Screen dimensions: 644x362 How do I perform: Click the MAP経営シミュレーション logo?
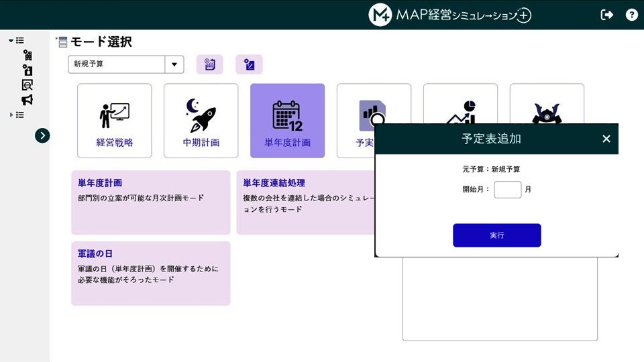point(449,15)
